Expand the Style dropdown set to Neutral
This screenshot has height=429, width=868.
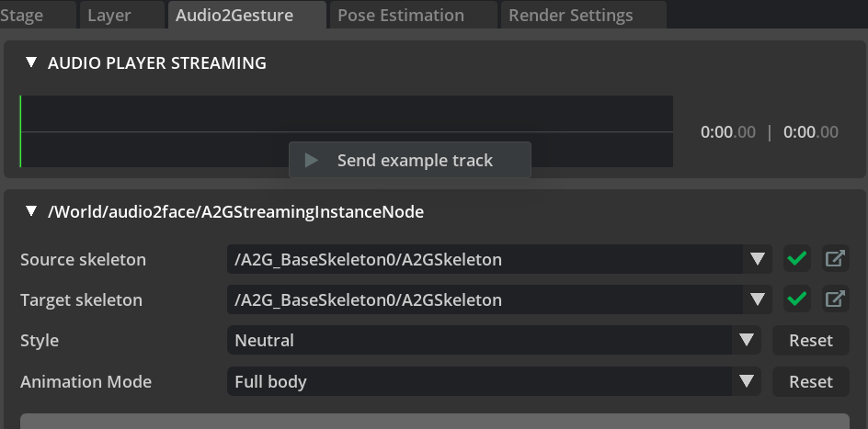[746, 341]
